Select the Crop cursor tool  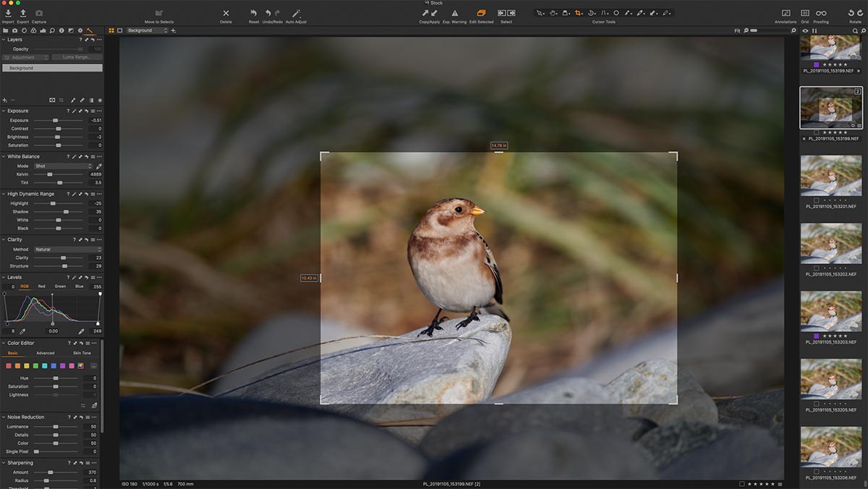tap(579, 13)
